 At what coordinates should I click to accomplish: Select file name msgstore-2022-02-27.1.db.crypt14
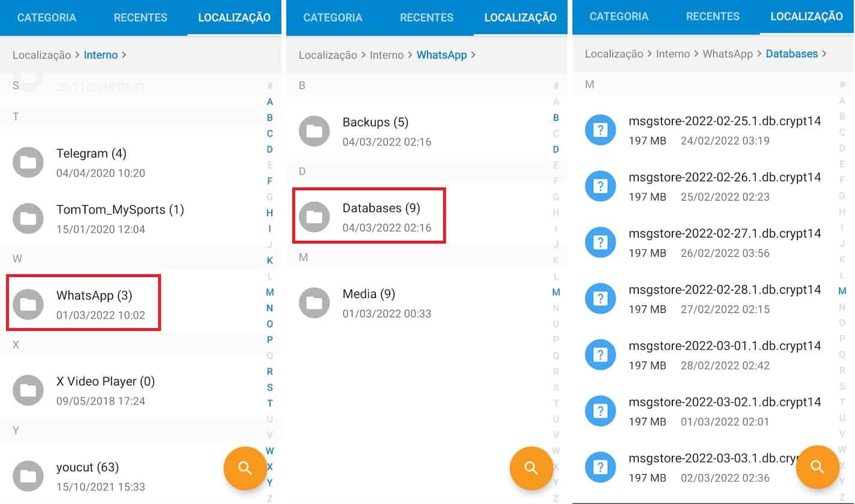724,233
